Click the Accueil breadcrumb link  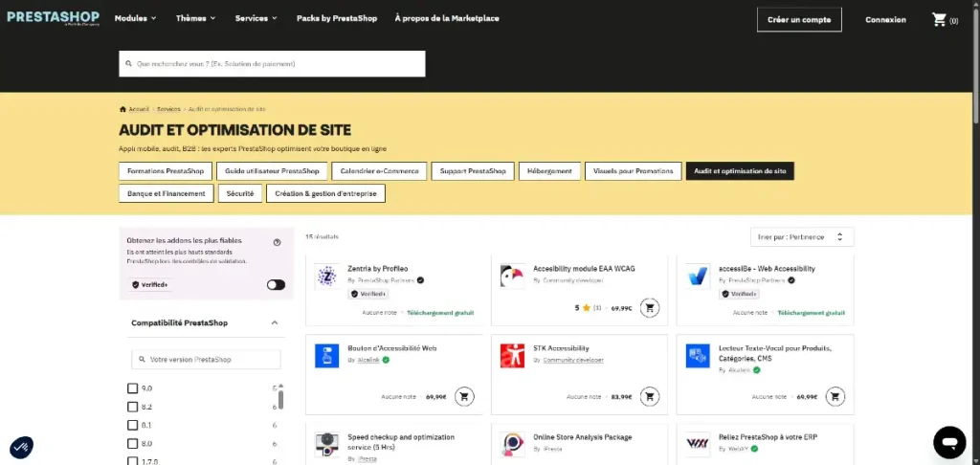pyautogui.click(x=139, y=109)
